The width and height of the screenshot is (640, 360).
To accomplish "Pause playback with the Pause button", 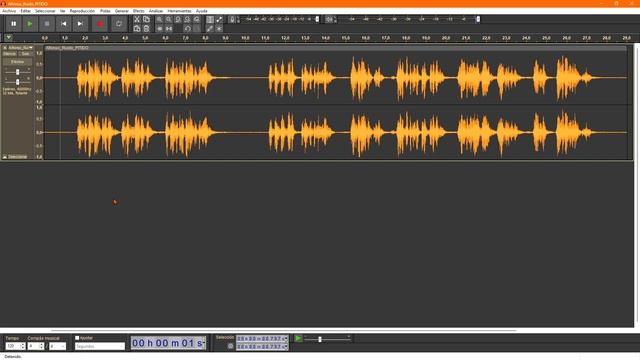I will pos(13,24).
